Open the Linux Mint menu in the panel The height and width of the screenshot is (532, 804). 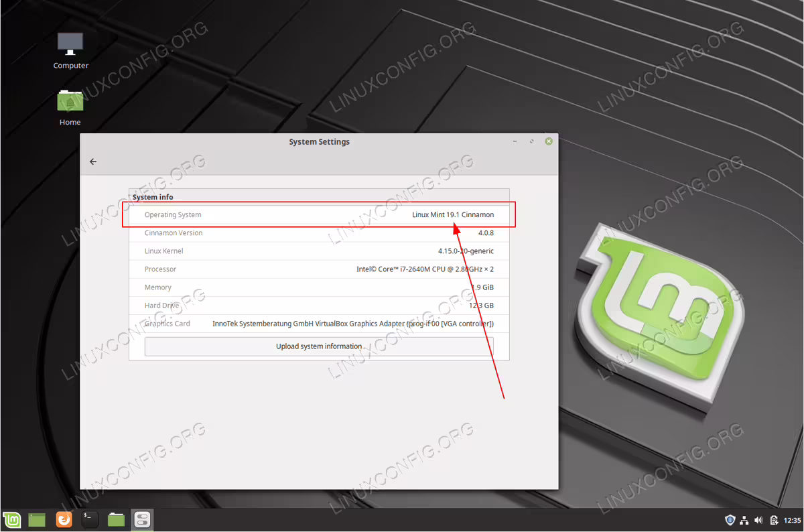(x=11, y=519)
